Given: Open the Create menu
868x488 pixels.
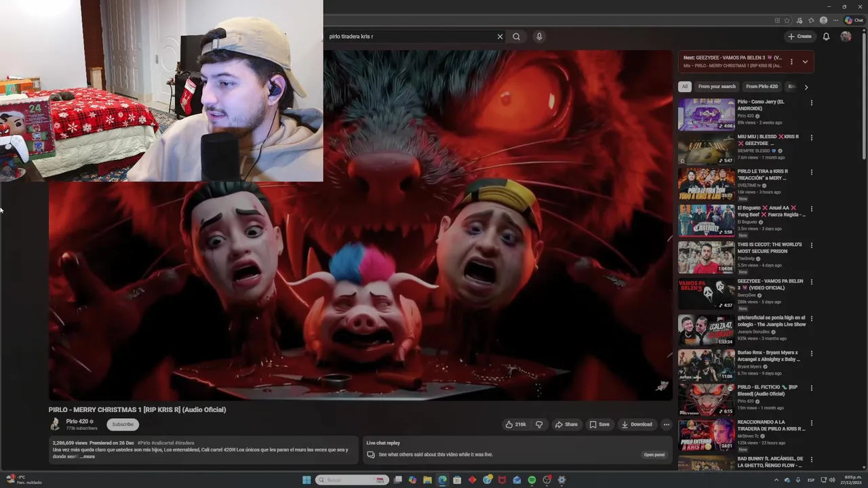Looking at the screenshot, I should (800, 37).
